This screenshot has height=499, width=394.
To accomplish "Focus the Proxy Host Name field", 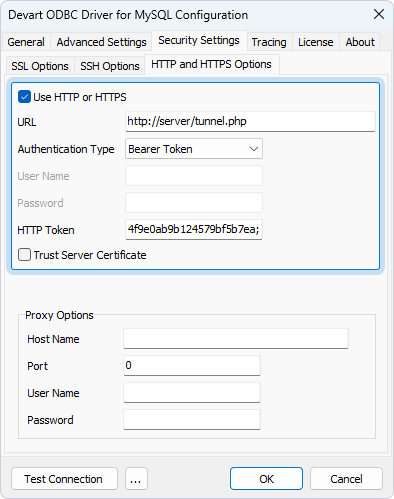I will point(236,339).
